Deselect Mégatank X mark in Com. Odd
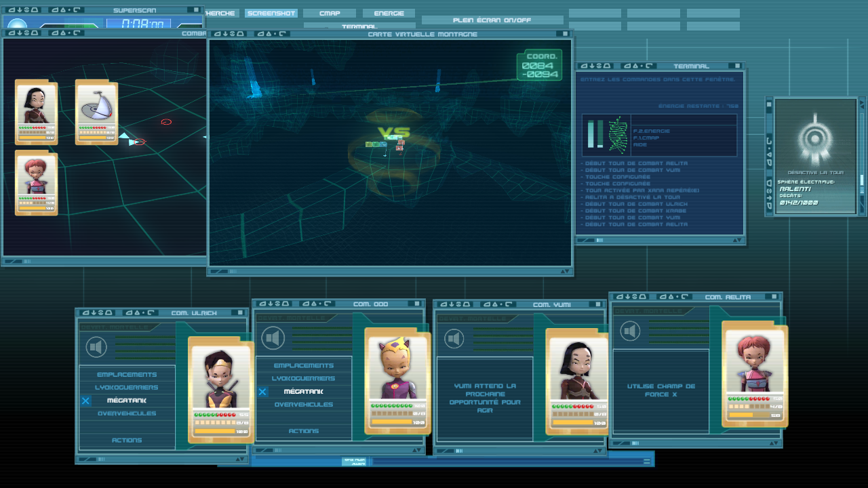This screenshot has width=868, height=488. coord(262,392)
